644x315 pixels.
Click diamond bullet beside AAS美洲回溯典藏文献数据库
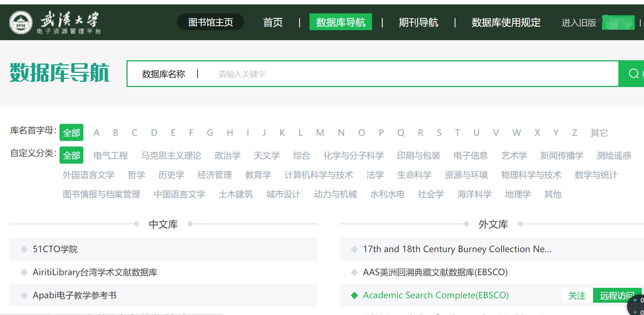354,272
